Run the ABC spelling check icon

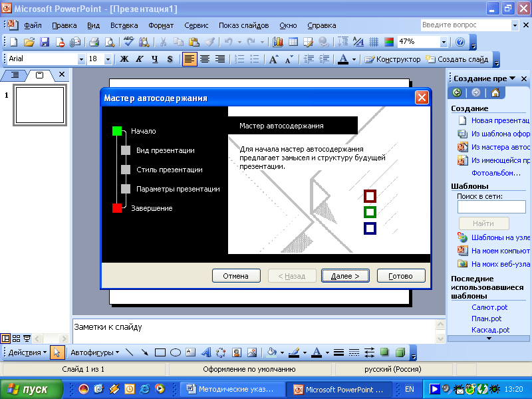128,41
